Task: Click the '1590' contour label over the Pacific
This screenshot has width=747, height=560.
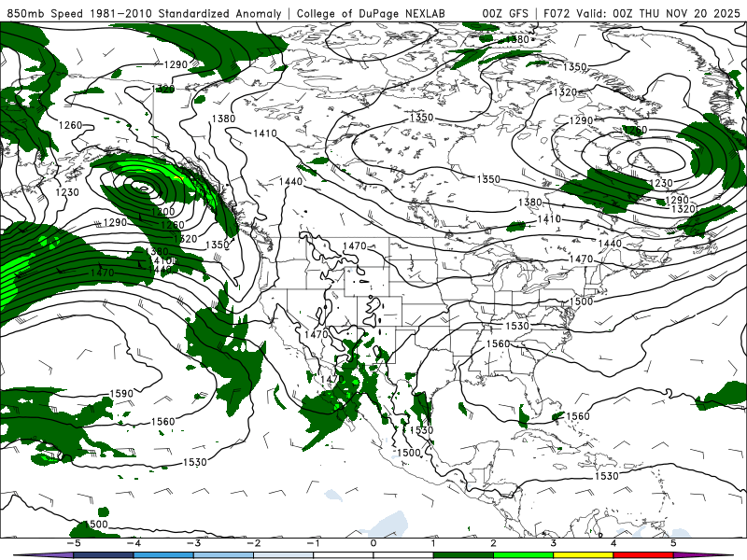Action: 121,393
